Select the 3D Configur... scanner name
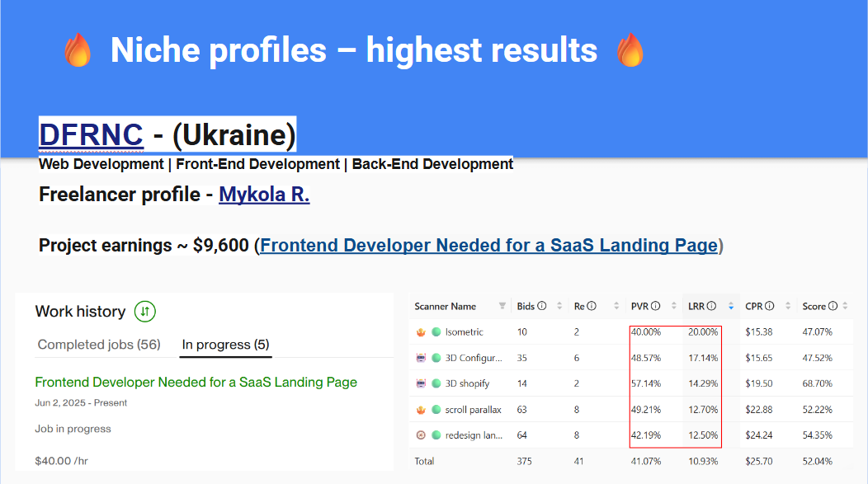 474,358
